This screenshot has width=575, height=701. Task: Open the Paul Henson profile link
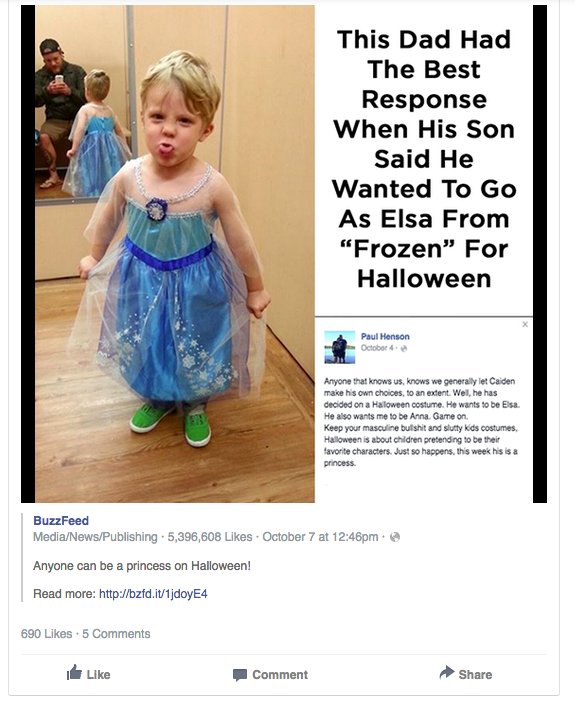tap(385, 336)
